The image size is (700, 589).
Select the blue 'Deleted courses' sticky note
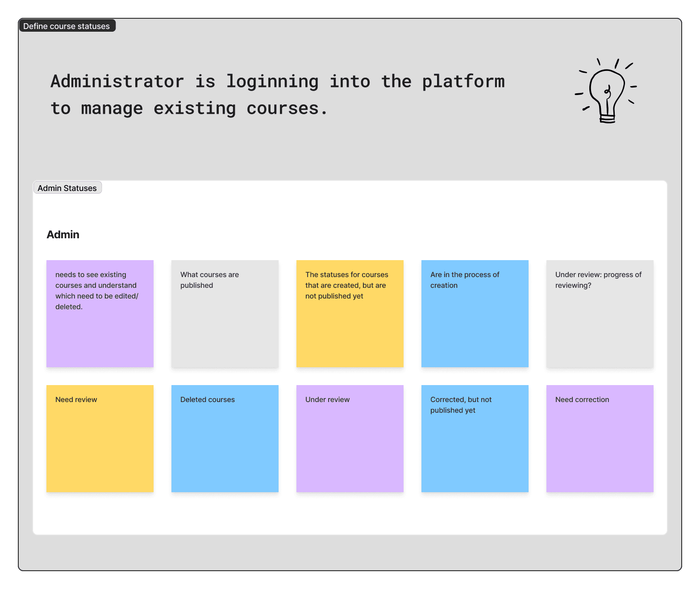tap(225, 439)
